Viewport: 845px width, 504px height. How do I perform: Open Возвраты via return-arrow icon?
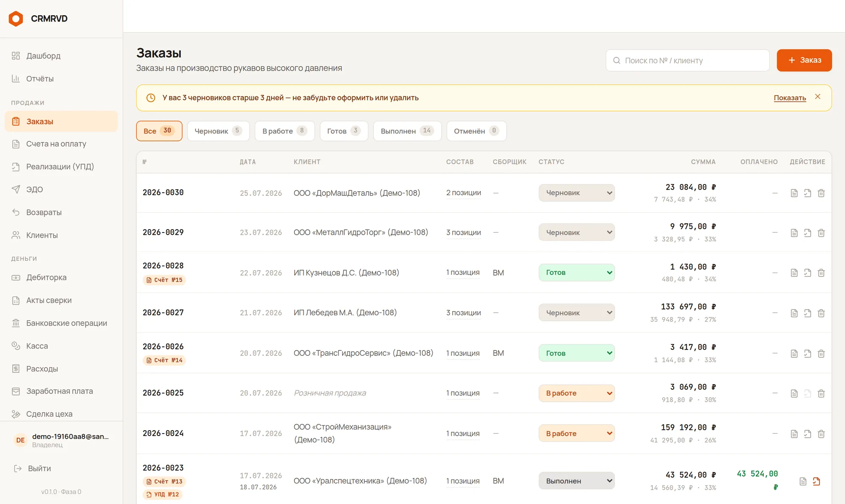click(x=16, y=212)
